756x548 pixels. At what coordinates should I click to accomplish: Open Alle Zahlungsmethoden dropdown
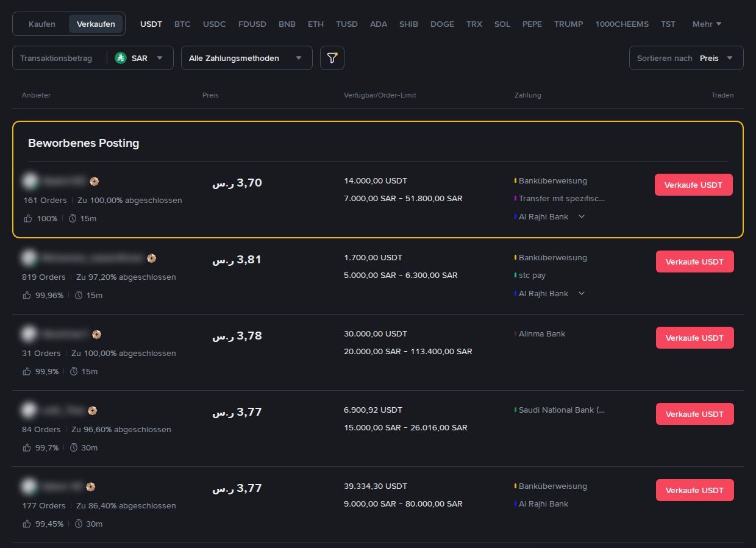coord(247,58)
